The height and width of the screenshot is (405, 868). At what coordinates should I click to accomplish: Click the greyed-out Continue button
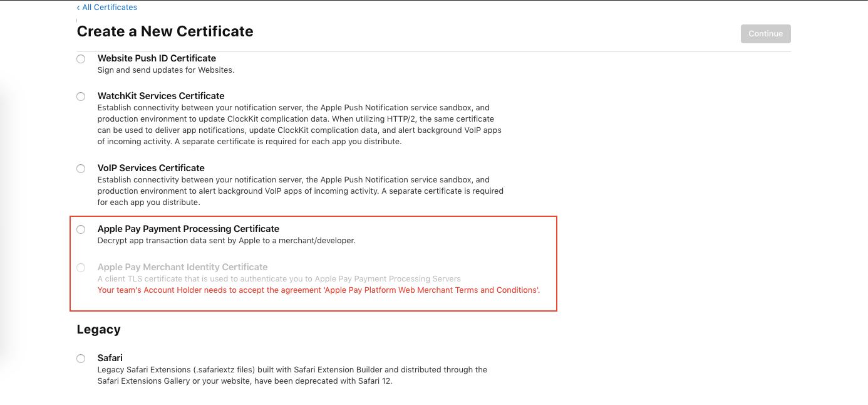click(765, 34)
